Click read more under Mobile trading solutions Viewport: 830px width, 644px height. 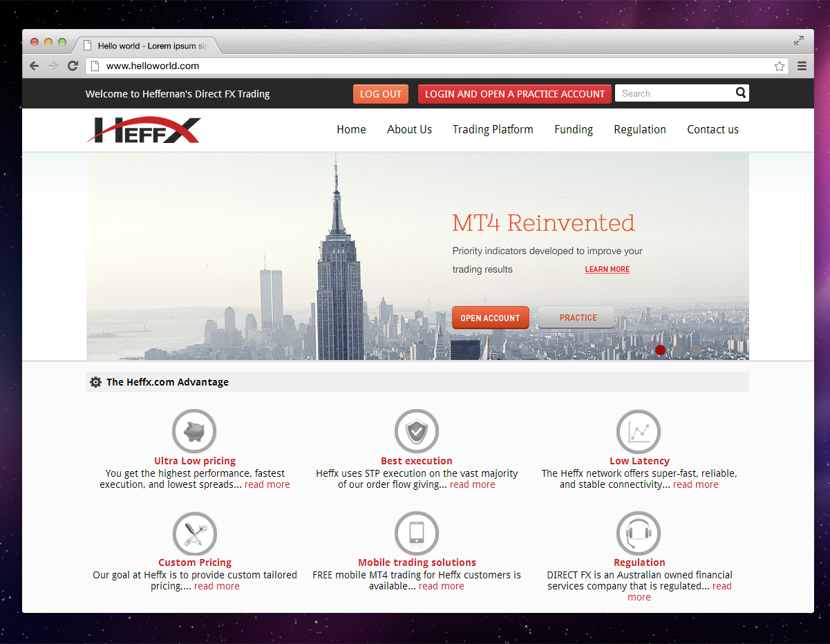coord(442,586)
